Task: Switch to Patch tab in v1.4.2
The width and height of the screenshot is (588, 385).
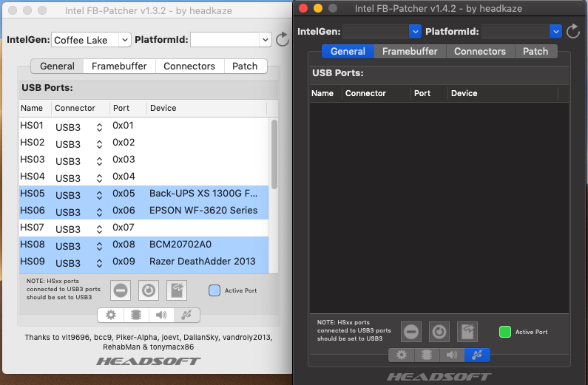Action: tap(535, 51)
